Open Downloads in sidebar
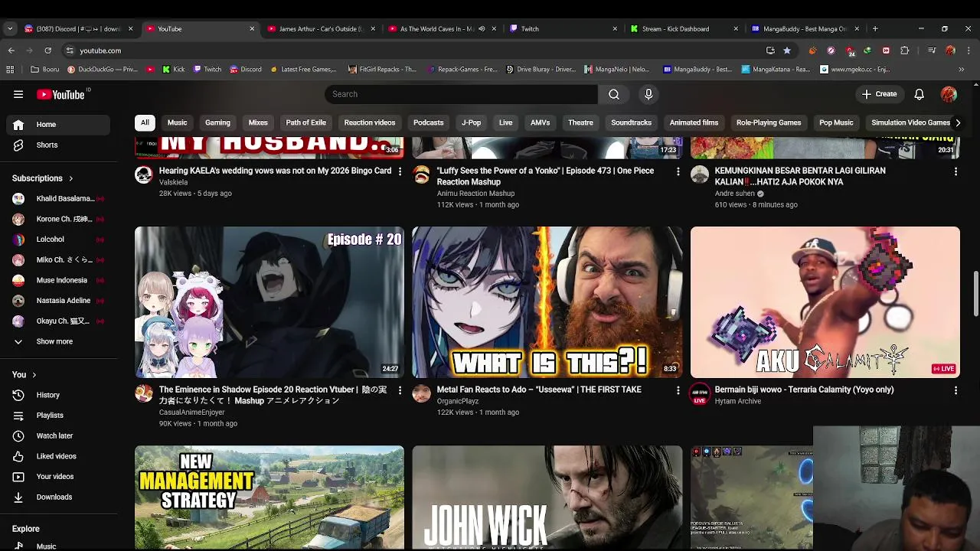The image size is (980, 551). [60, 497]
